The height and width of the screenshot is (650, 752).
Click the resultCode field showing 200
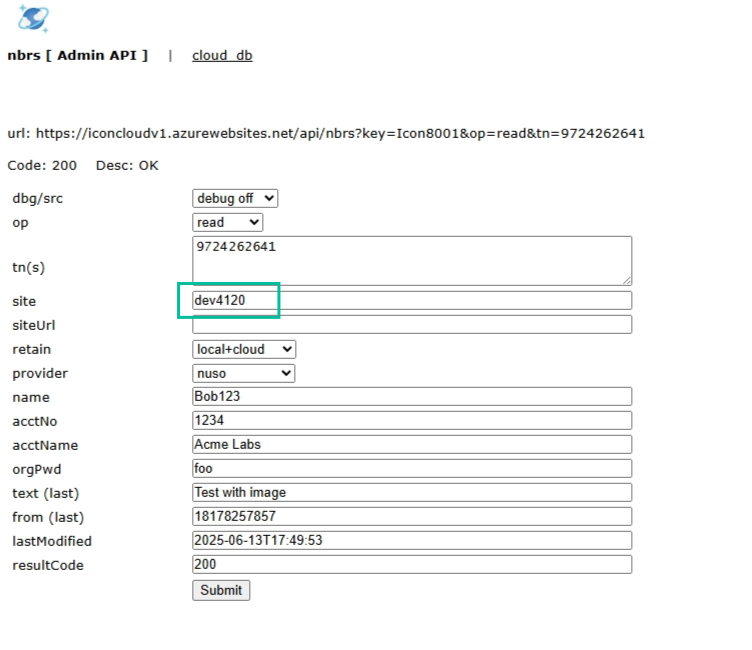pos(411,564)
